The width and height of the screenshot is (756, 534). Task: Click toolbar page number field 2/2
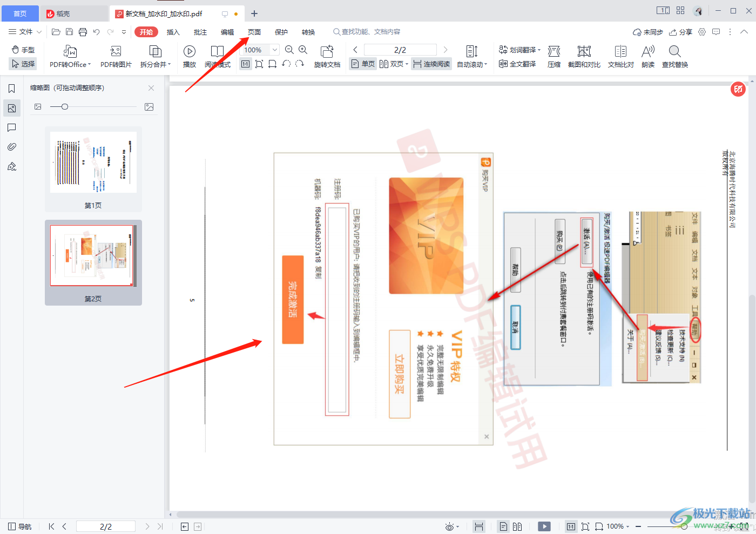click(400, 50)
